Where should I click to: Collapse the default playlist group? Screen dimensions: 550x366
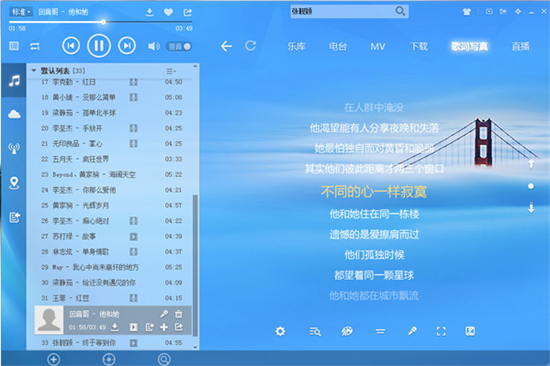click(x=34, y=71)
